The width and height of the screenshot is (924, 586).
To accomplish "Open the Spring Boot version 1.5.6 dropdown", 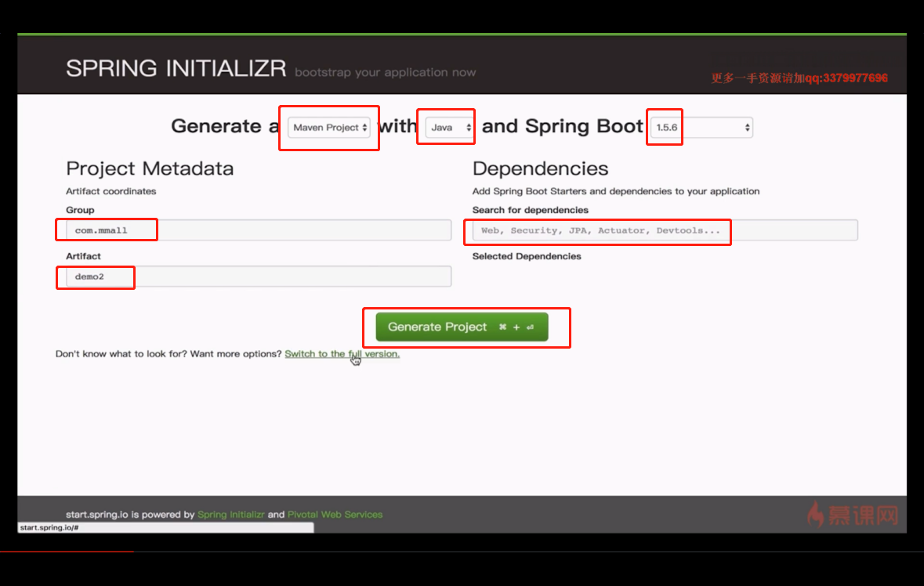I will pyautogui.click(x=701, y=127).
